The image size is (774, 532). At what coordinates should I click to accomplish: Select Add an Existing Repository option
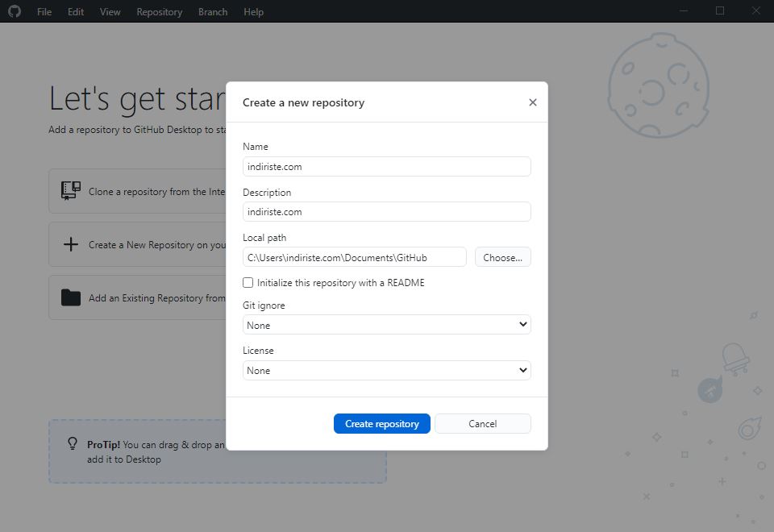(138, 297)
